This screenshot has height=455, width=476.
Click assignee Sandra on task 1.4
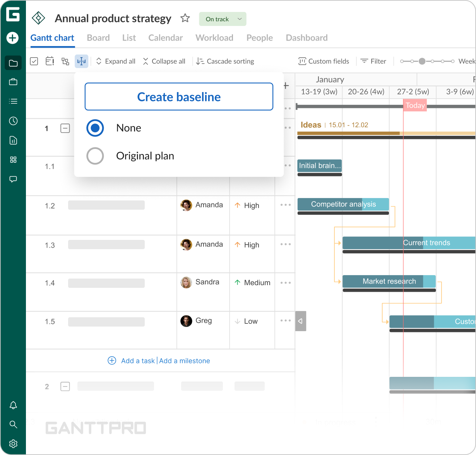[200, 282]
